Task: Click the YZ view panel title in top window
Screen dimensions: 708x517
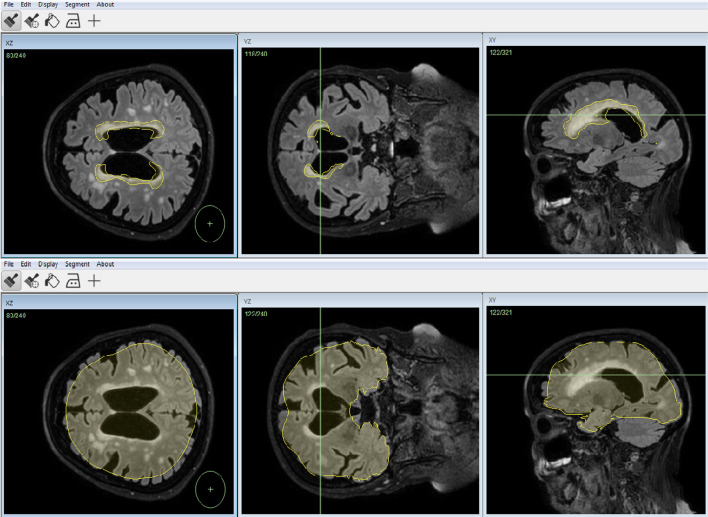Action: (247, 41)
